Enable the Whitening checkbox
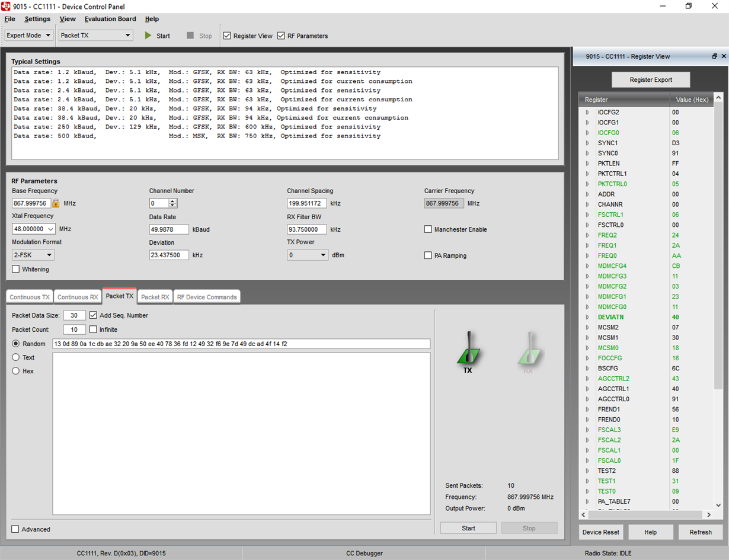This screenshot has width=729, height=560. (16, 269)
